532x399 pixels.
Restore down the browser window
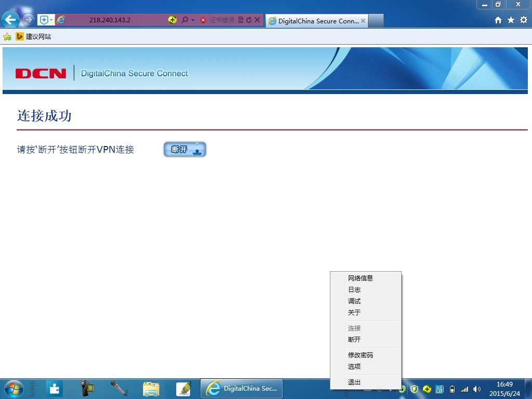pyautogui.click(x=498, y=4)
